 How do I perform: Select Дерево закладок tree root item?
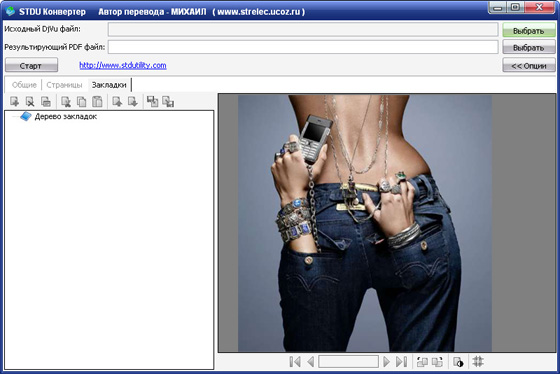pyautogui.click(x=66, y=116)
